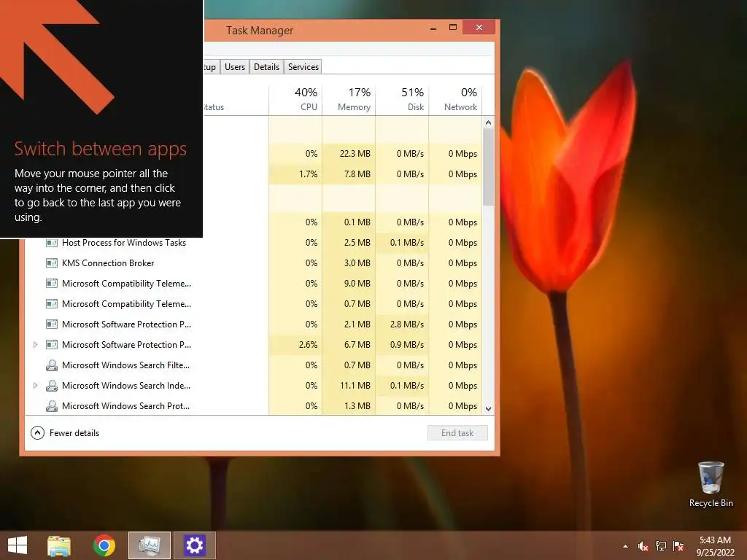Click the process list scrollbar thumb

pos(488,167)
